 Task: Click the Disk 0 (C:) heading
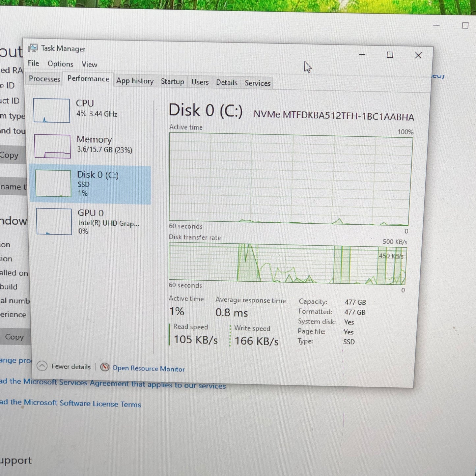[x=206, y=110]
